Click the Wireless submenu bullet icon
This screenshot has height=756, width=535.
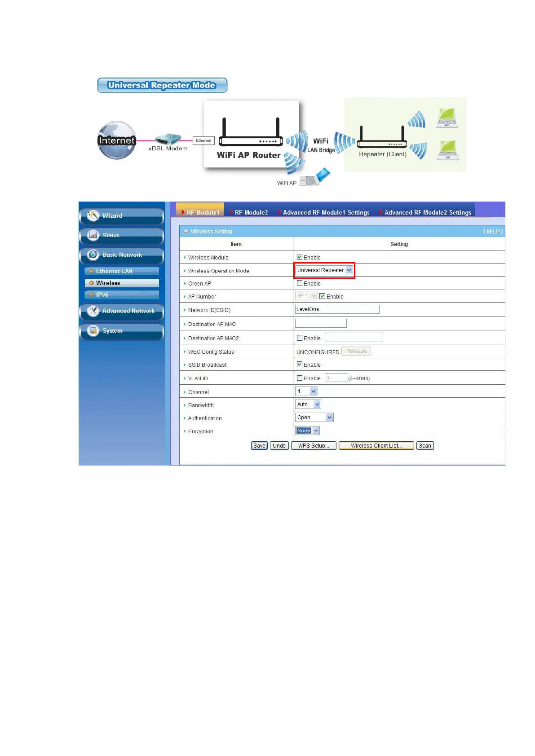pos(92,283)
